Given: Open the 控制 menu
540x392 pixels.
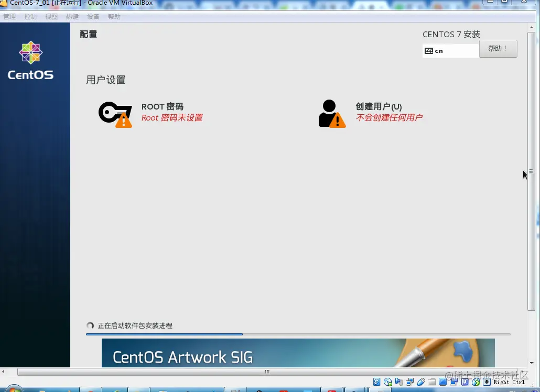Looking at the screenshot, I should (x=30, y=17).
